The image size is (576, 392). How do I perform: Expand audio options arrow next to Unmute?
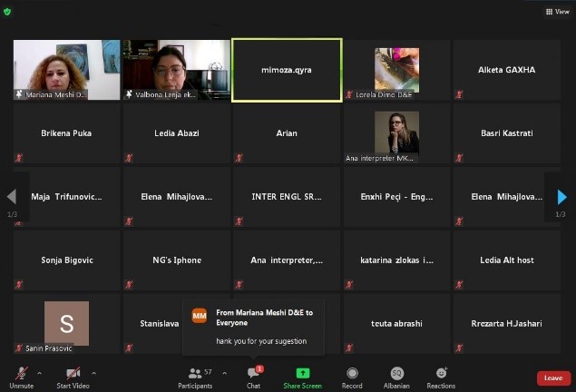tap(39, 372)
